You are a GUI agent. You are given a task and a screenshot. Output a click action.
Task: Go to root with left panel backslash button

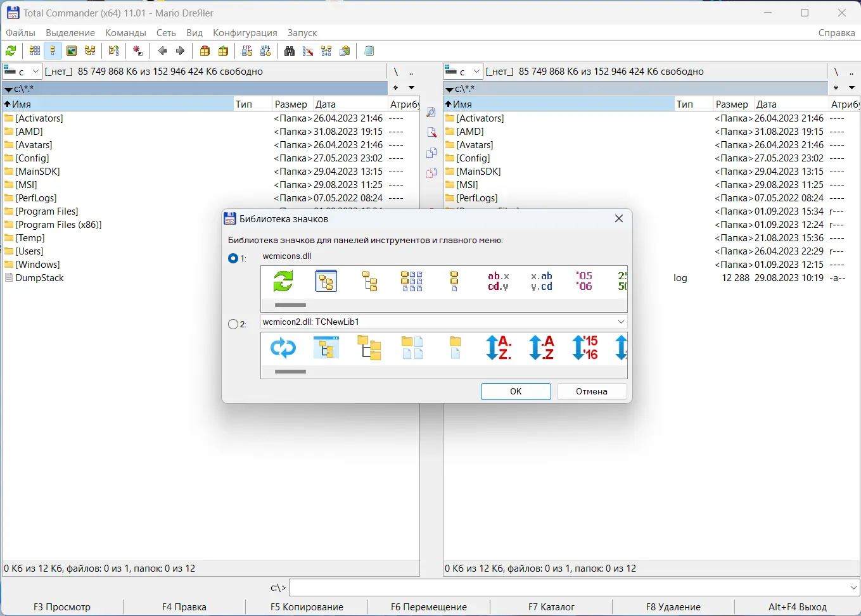click(396, 72)
